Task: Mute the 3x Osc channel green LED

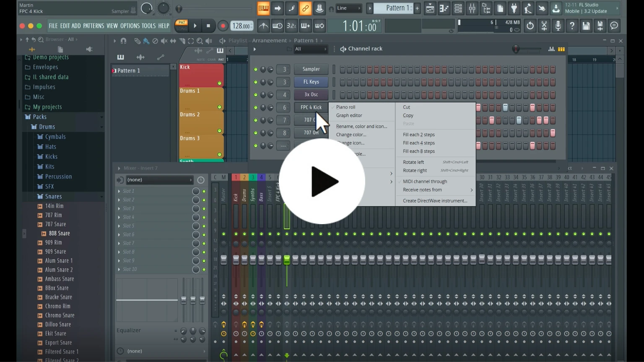Action: click(x=255, y=95)
